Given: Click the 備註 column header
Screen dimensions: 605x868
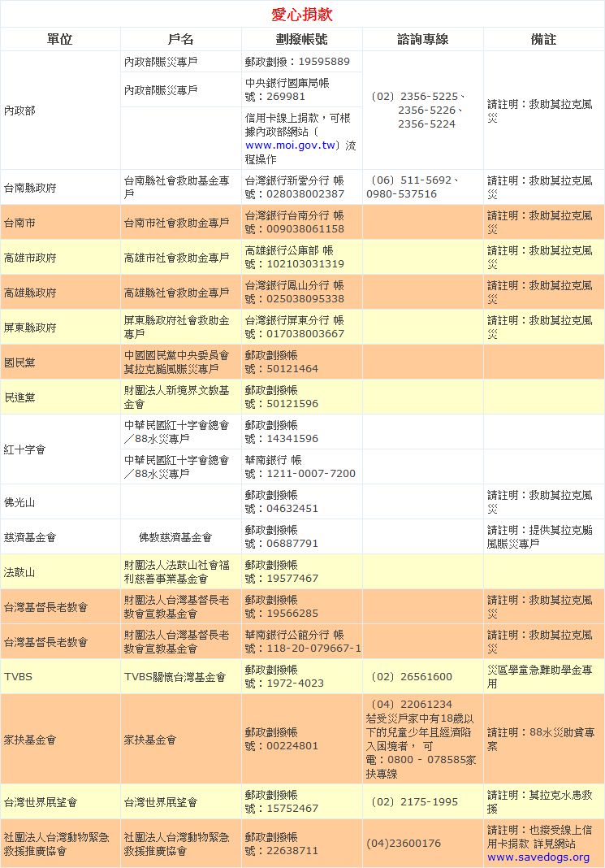Looking at the screenshot, I should [x=543, y=39].
